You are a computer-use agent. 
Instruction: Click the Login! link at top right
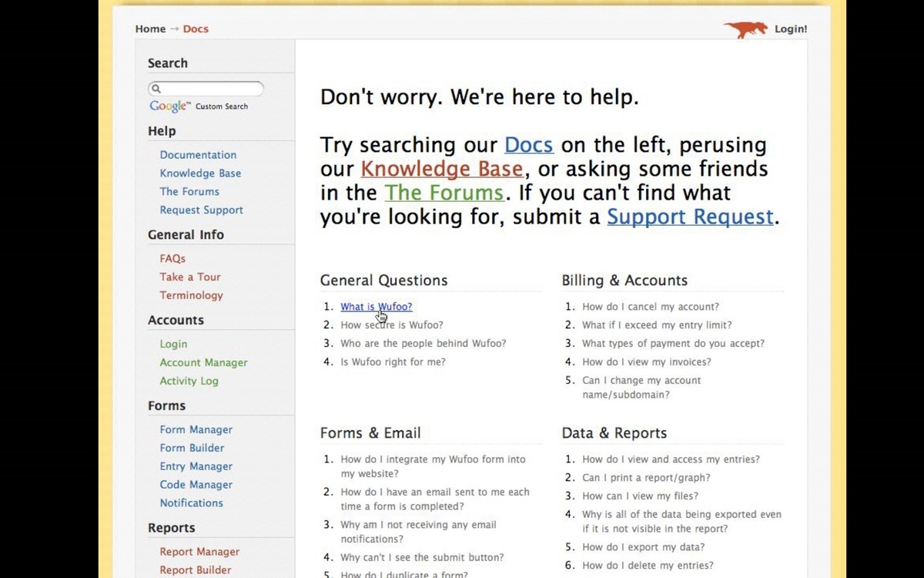[x=791, y=29]
